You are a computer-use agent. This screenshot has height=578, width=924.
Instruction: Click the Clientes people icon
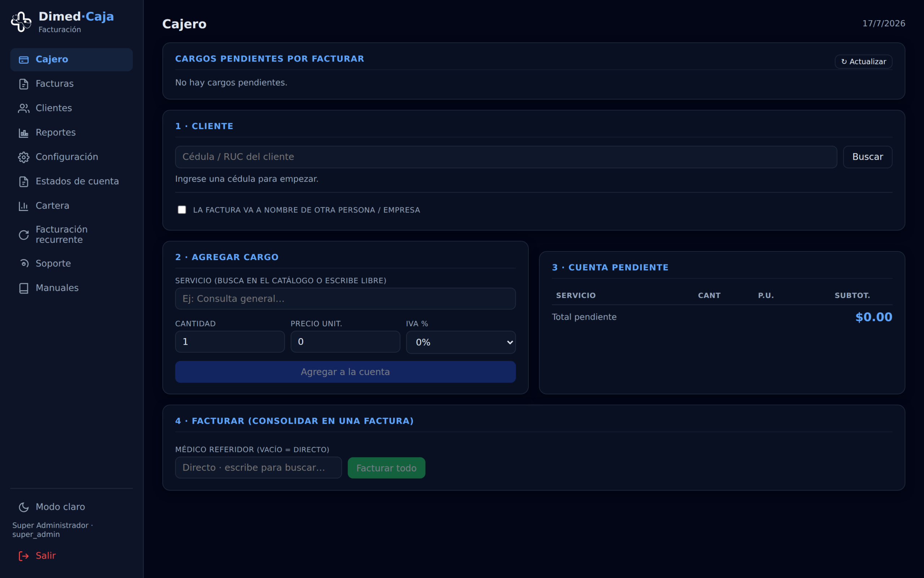24,109
